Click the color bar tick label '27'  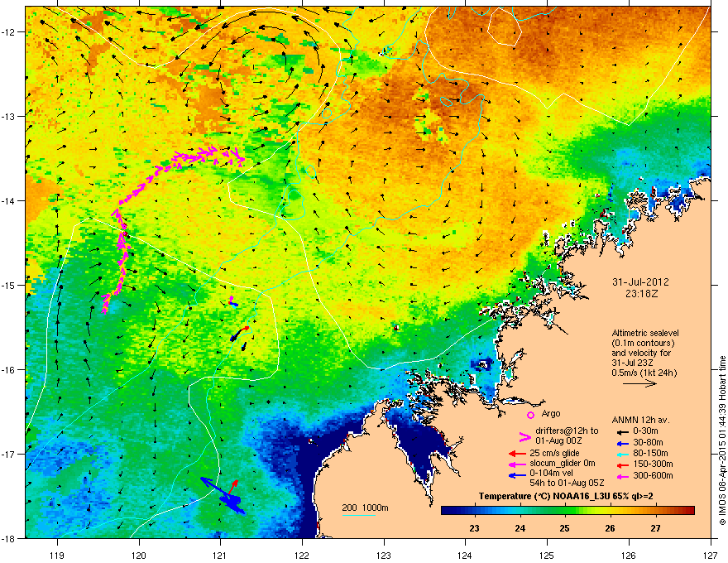[655, 528]
